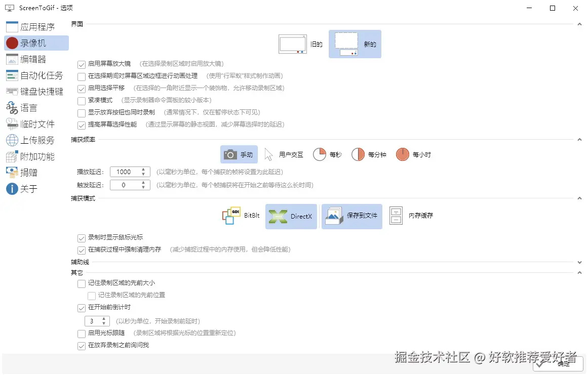Select the 每分钟 per-minute clock icon

[x=358, y=154]
